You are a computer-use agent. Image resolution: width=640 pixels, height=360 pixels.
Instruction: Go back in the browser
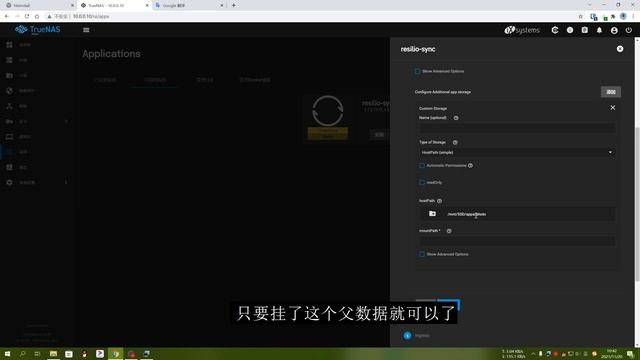[x=7, y=16]
